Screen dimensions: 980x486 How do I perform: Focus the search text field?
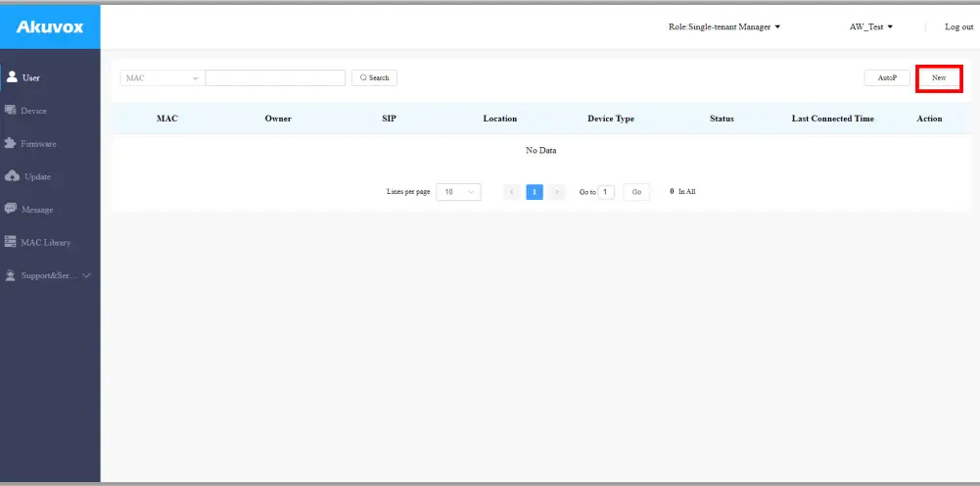pos(275,78)
